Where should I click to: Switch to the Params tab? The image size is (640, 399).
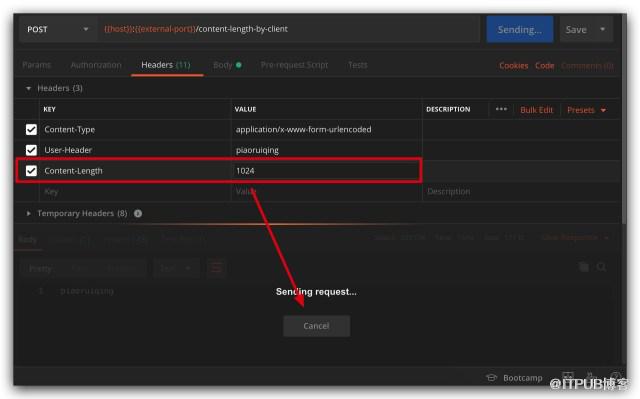[x=36, y=65]
